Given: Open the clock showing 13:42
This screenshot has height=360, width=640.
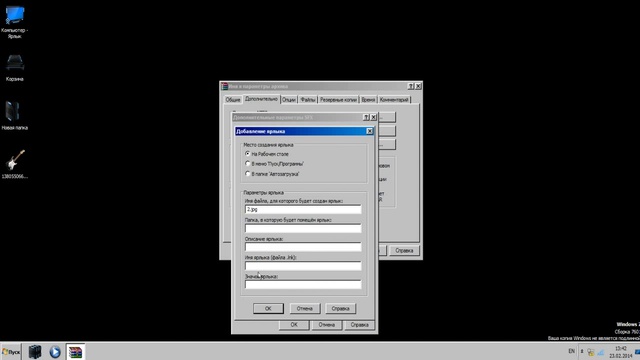Looking at the screenshot, I should click(620, 352).
